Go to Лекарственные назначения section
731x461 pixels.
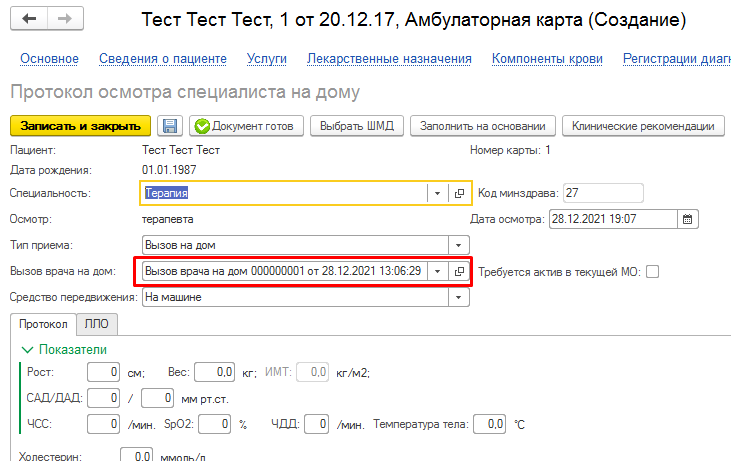click(x=390, y=59)
